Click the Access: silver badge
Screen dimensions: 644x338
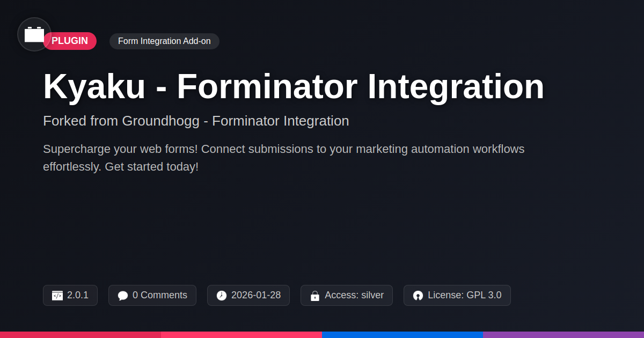tap(347, 295)
